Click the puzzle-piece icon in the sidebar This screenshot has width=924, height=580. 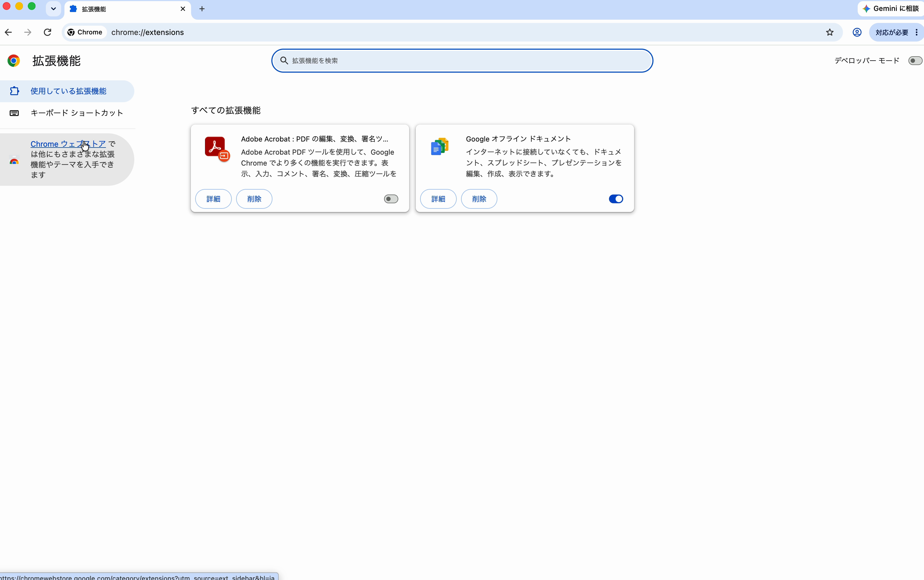click(14, 91)
